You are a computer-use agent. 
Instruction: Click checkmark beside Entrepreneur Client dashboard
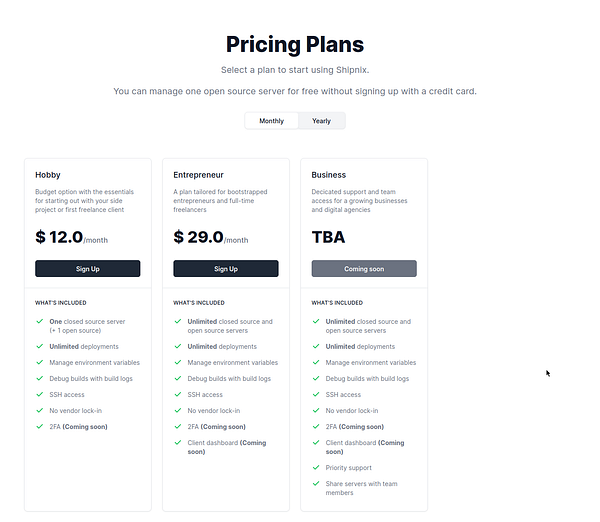coord(177,443)
